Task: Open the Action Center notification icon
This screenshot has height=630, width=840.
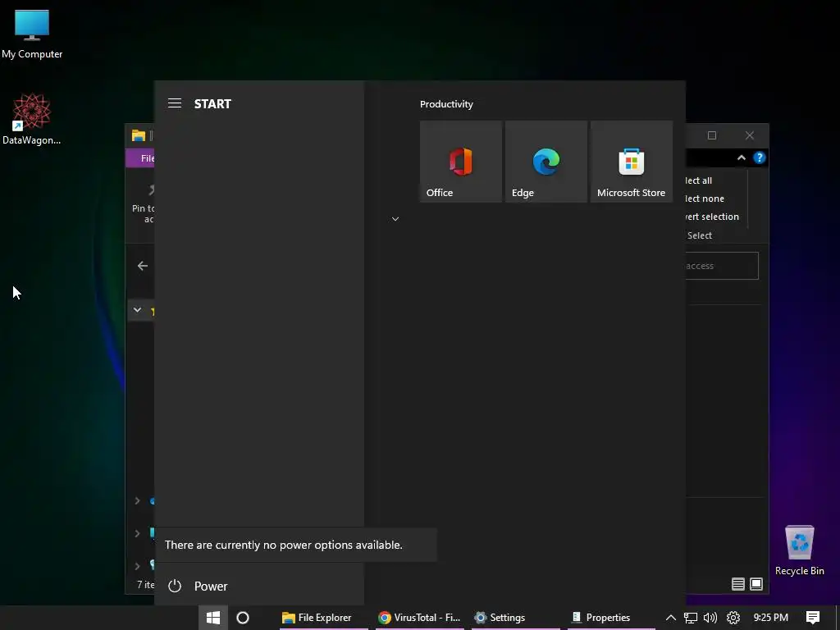Action: [x=813, y=618]
